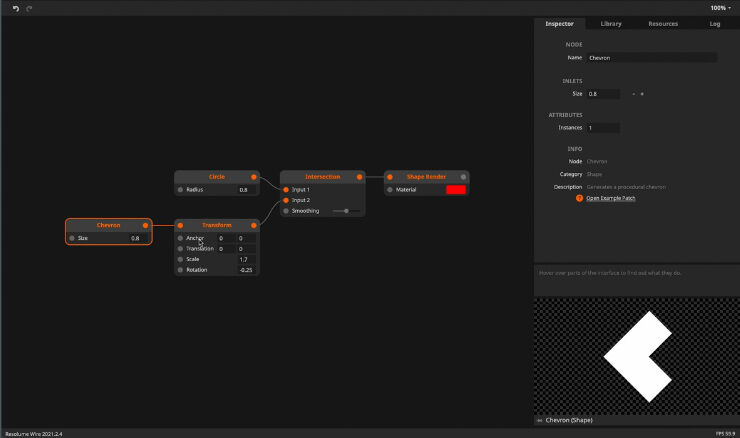Click the orange help icon beside Open Example Patch
The image size is (740, 438).
[579, 198]
